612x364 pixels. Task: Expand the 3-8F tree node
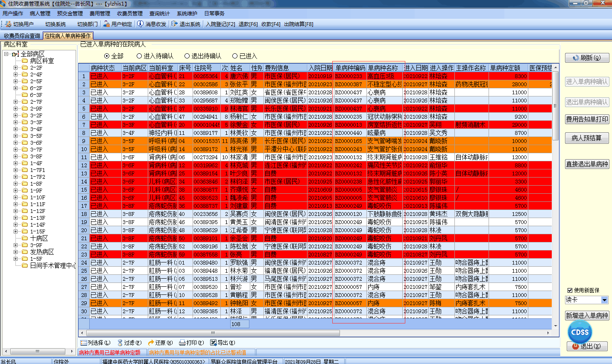(x=15, y=156)
